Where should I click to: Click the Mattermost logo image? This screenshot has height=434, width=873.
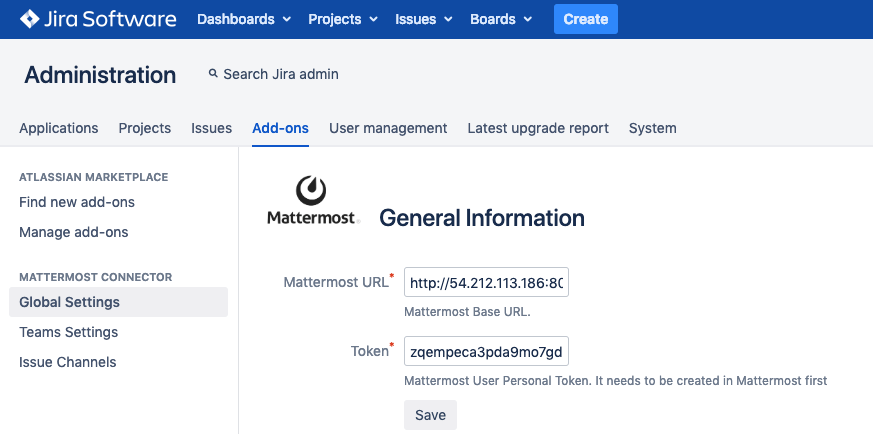[x=311, y=201]
